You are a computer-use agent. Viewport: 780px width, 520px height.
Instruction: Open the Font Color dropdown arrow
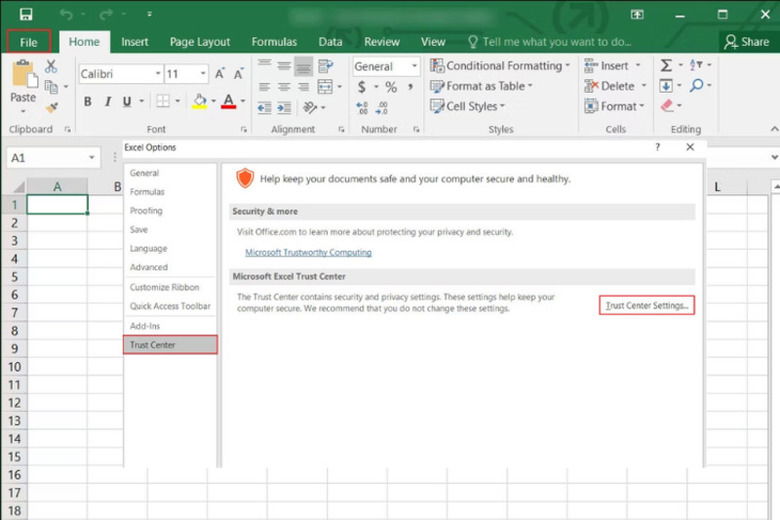click(x=243, y=101)
